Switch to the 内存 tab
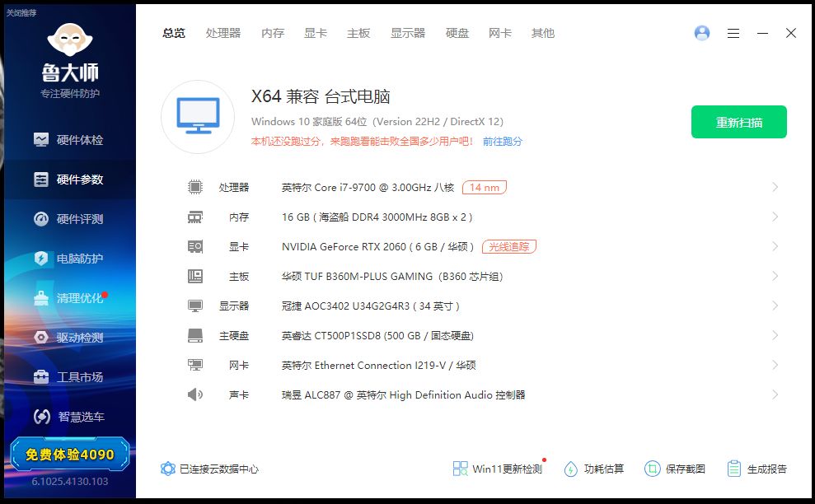 pyautogui.click(x=273, y=33)
